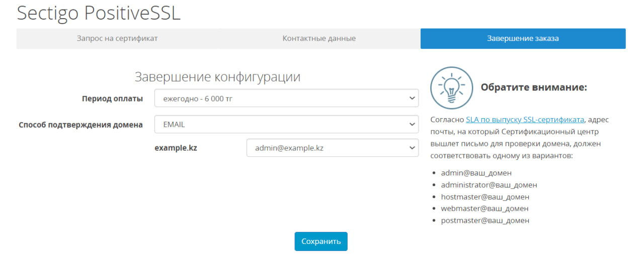Click the Период оплаты label
Viewport: 644px width, 255px height.
pyautogui.click(x=112, y=99)
